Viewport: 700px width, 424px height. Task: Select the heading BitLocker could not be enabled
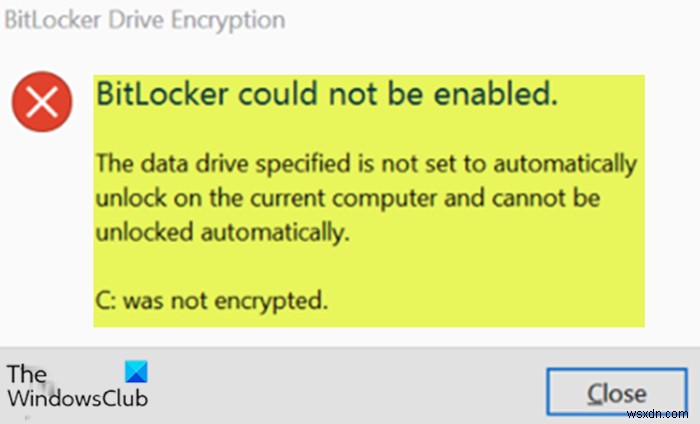click(325, 96)
